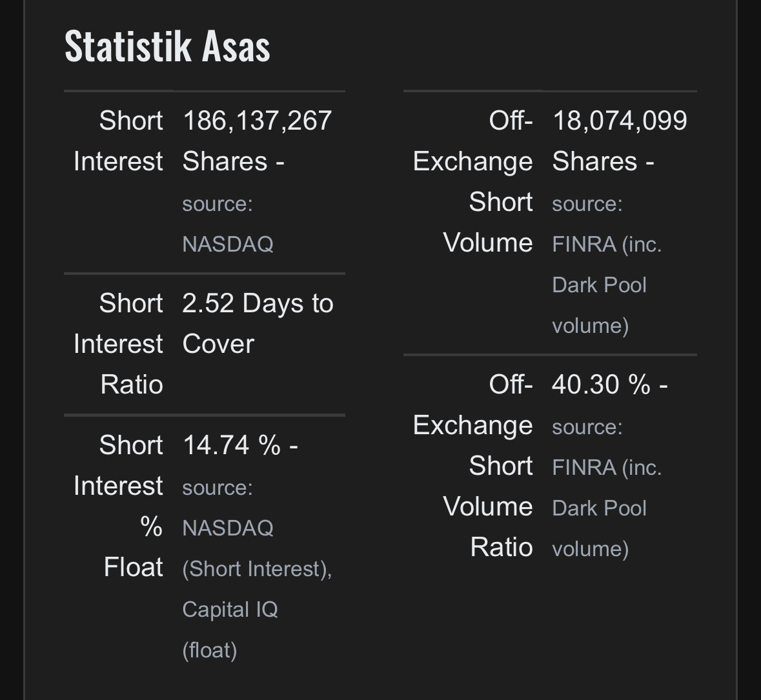This screenshot has width=761, height=700.
Task: Click Dark Pool volume text under Short Volume
Action: click(600, 305)
